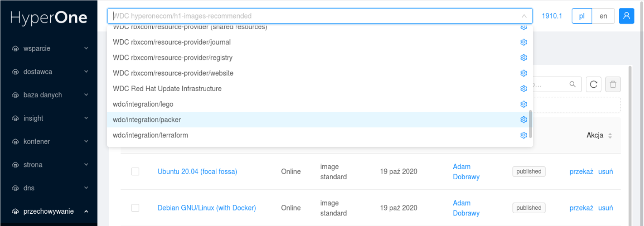Screen dimensions: 644x226
Task: Choose WDC rbxcom/resource-provider/website option
Action: tap(173, 73)
